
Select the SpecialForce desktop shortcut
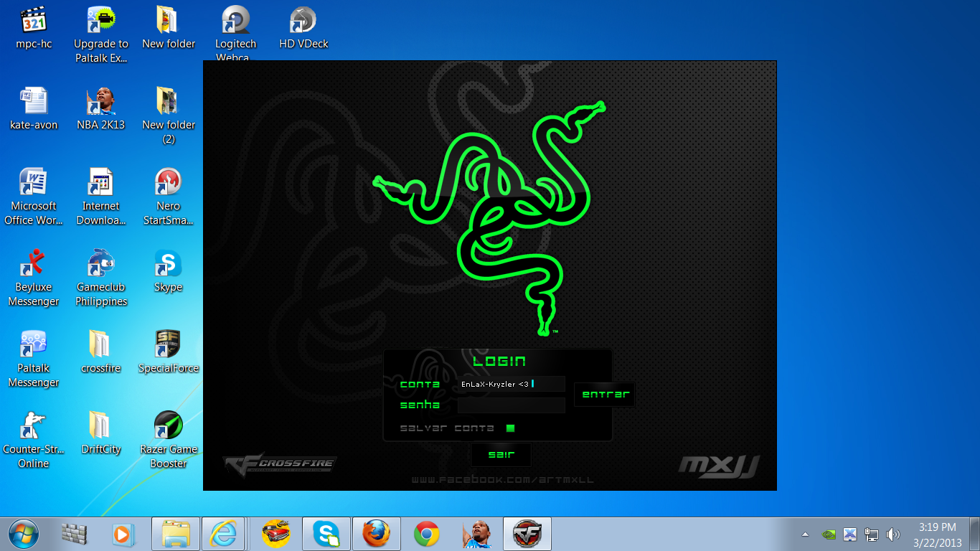click(168, 352)
